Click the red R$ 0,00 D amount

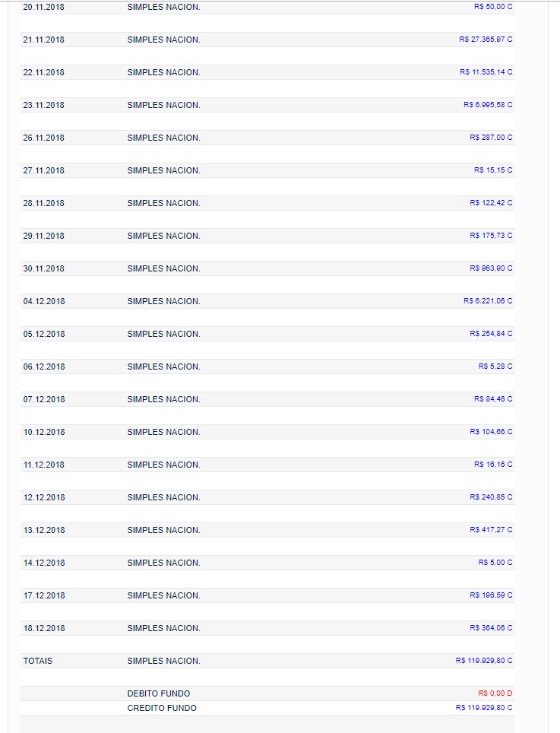point(495,693)
